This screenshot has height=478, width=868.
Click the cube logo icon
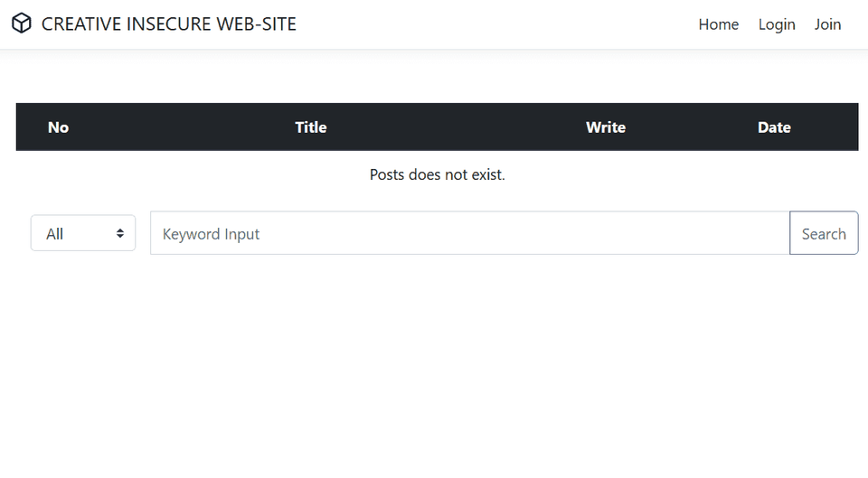coord(22,23)
